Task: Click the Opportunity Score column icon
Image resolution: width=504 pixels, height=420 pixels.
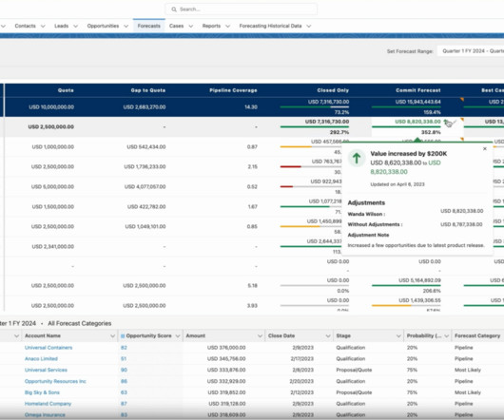Action: coord(123,335)
